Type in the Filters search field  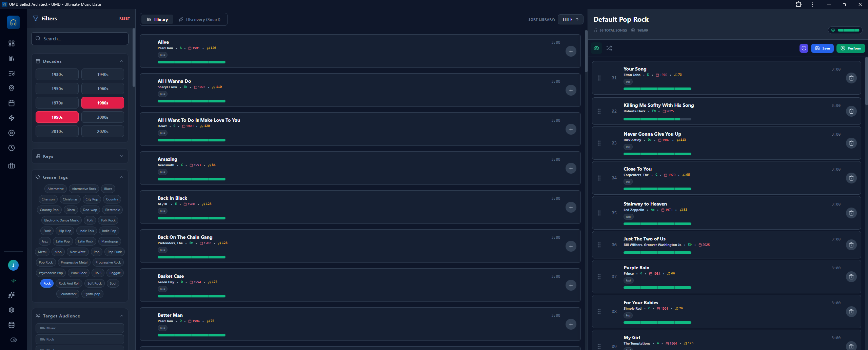click(80, 38)
